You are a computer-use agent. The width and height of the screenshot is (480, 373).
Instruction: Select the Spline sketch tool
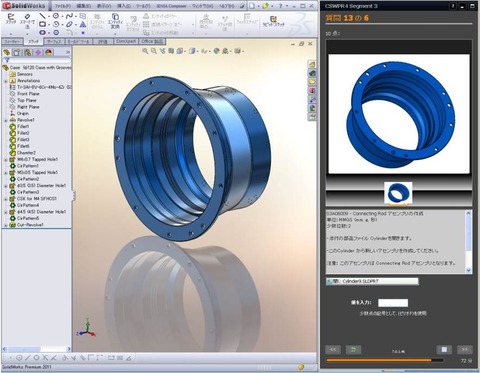click(69, 16)
